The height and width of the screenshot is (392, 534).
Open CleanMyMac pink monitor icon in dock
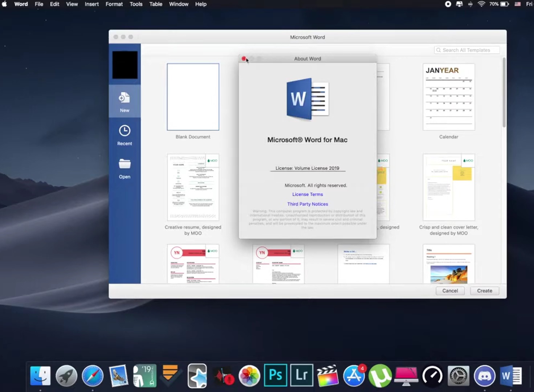tap(406, 376)
